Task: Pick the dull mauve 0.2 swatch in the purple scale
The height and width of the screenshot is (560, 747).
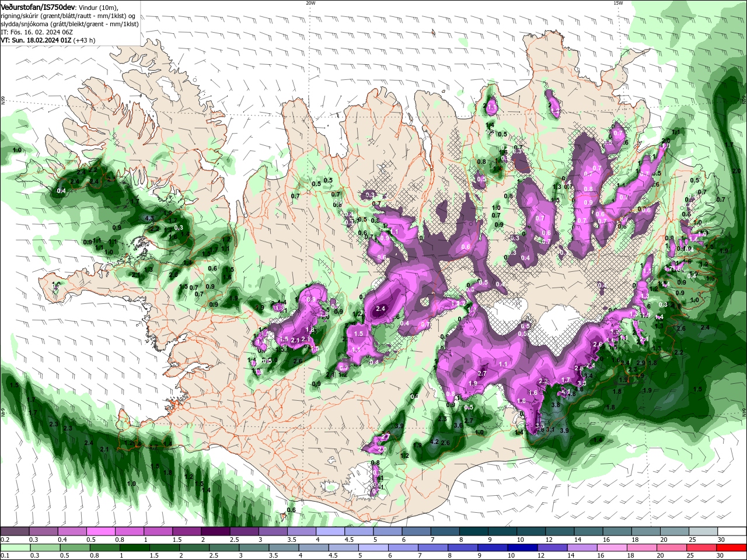Action: (15, 531)
